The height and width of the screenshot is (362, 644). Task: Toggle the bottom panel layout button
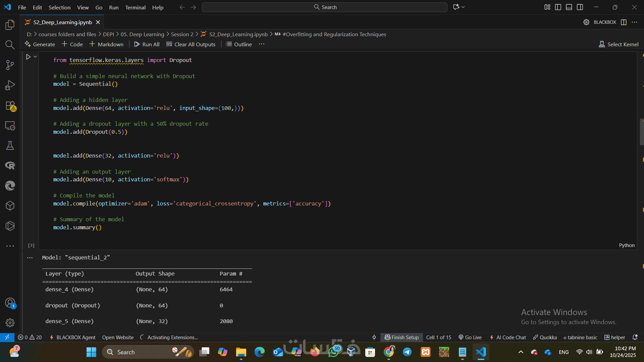coord(569,7)
